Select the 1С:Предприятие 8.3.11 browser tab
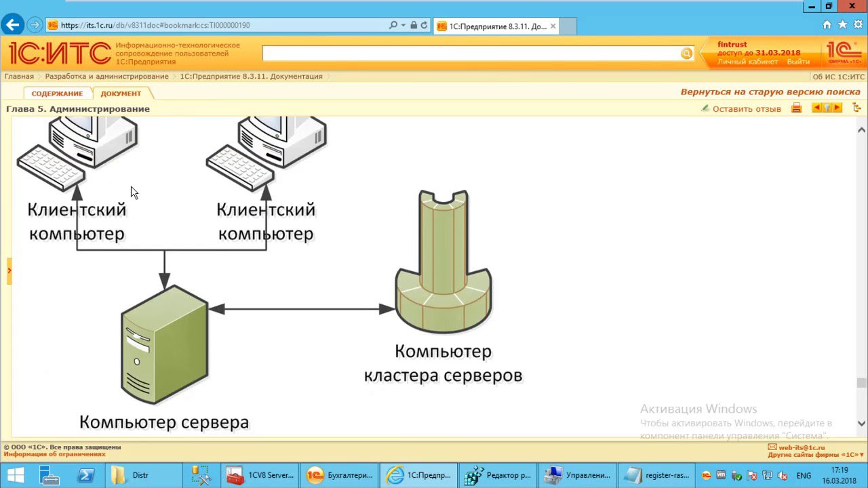This screenshot has width=868, height=488. click(498, 26)
